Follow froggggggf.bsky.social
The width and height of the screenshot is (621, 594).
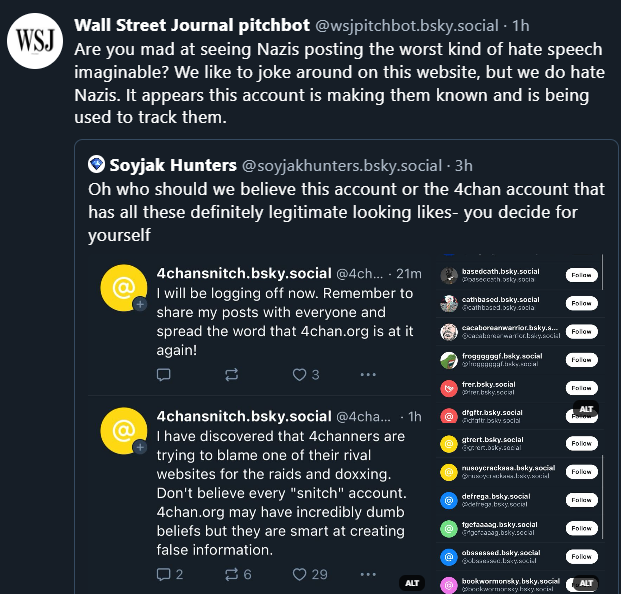pos(580,359)
